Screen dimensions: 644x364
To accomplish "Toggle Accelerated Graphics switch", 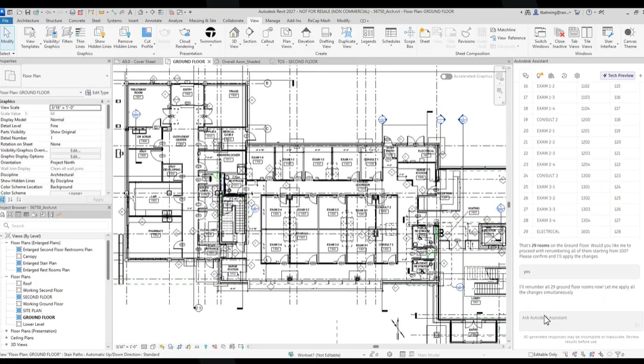I will [446, 77].
